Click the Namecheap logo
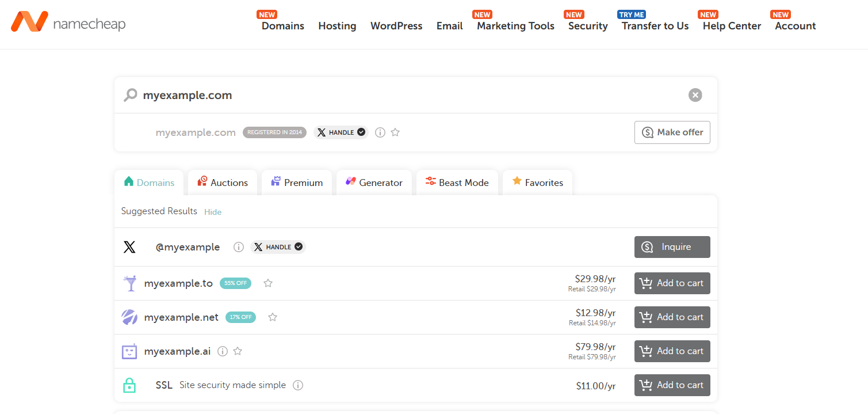This screenshot has height=414, width=868. coord(68,22)
